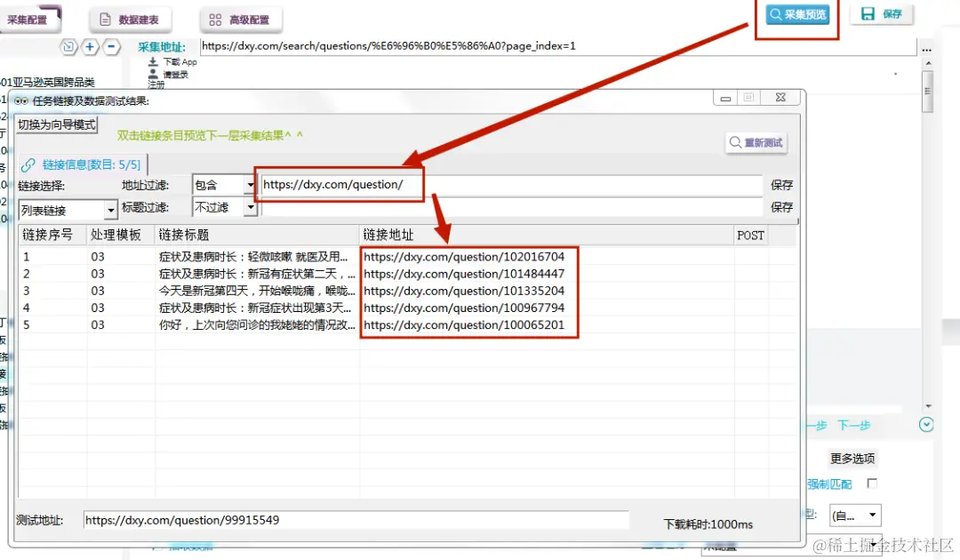The image size is (960, 560).
Task: Click 保存 beside the address filter
Action: coord(781,185)
